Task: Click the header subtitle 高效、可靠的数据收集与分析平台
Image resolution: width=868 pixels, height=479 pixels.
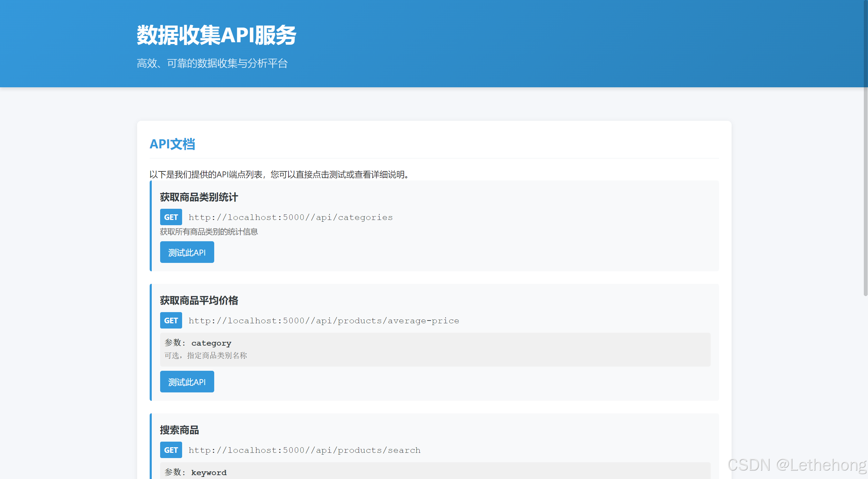Action: 212,64
